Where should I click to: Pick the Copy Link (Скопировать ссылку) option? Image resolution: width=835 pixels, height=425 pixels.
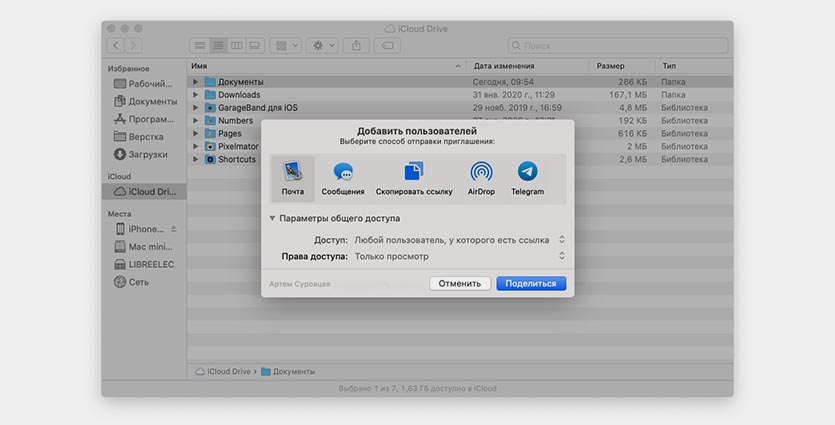coord(414,177)
